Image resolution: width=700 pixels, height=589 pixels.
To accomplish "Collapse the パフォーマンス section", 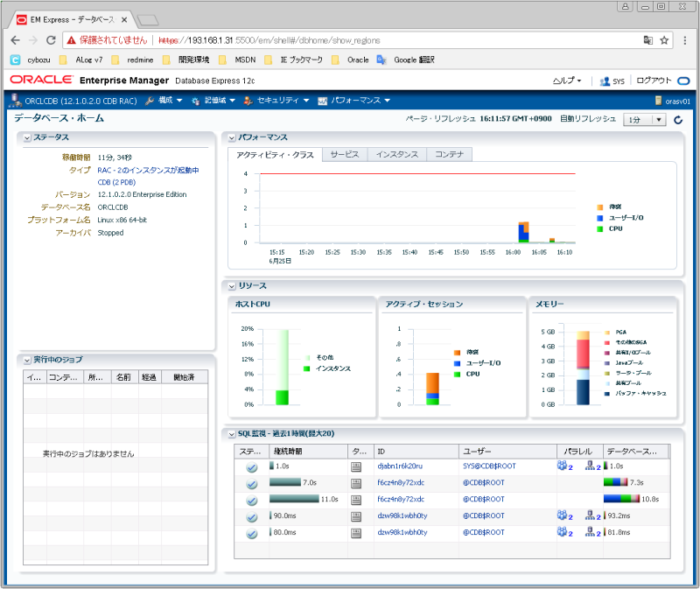I will 232,138.
